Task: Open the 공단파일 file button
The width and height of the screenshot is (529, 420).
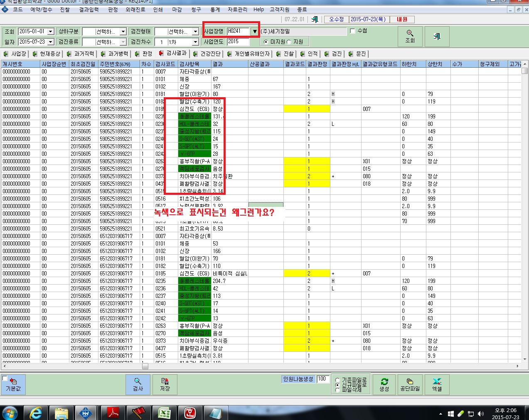Action: pos(410,384)
